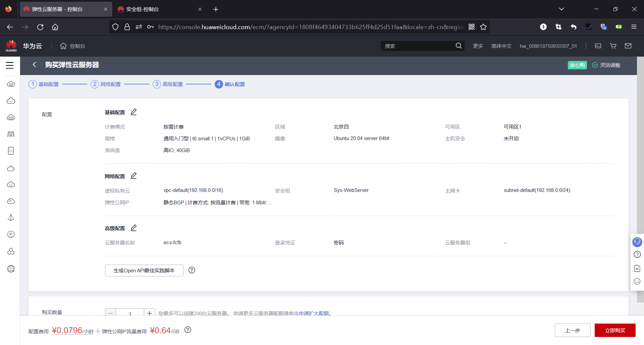Open the Firefox application menu
Screen dimensions: 644x345
point(634,27)
